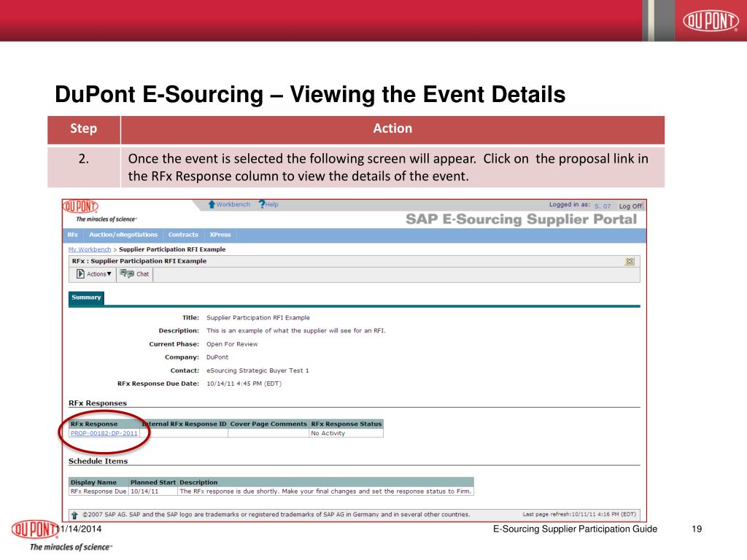Close the RFx panel with X icon
The width and height of the screenshot is (747, 560).
pyautogui.click(x=630, y=262)
